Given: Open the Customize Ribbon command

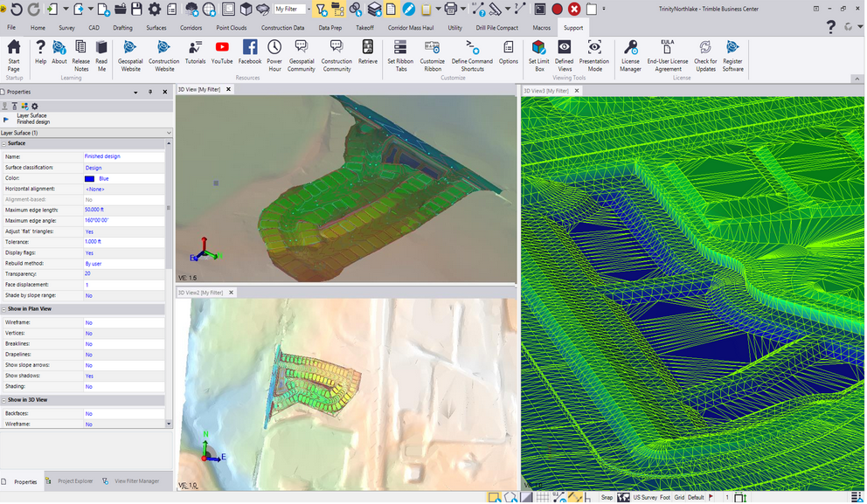Looking at the screenshot, I should click(433, 56).
